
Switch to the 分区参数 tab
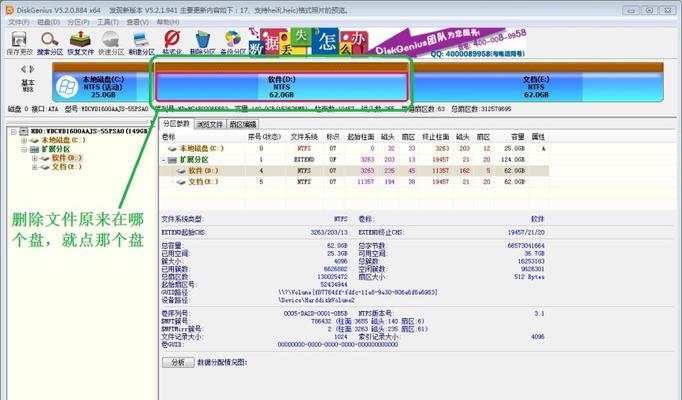coord(176,123)
